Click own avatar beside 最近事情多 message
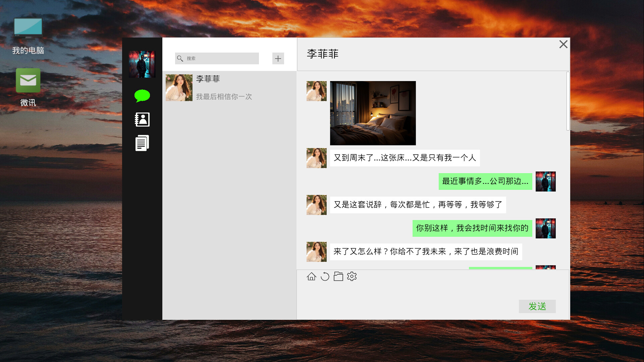644x362 pixels. 546,182
